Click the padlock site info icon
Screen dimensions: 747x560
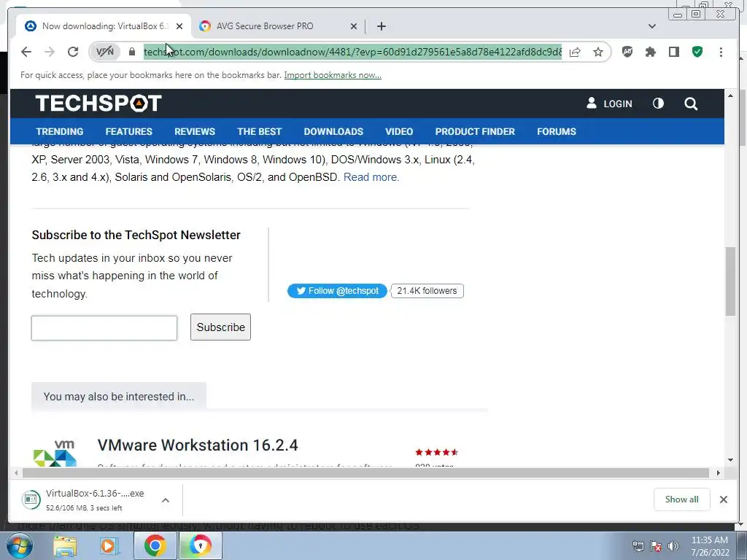tap(132, 52)
